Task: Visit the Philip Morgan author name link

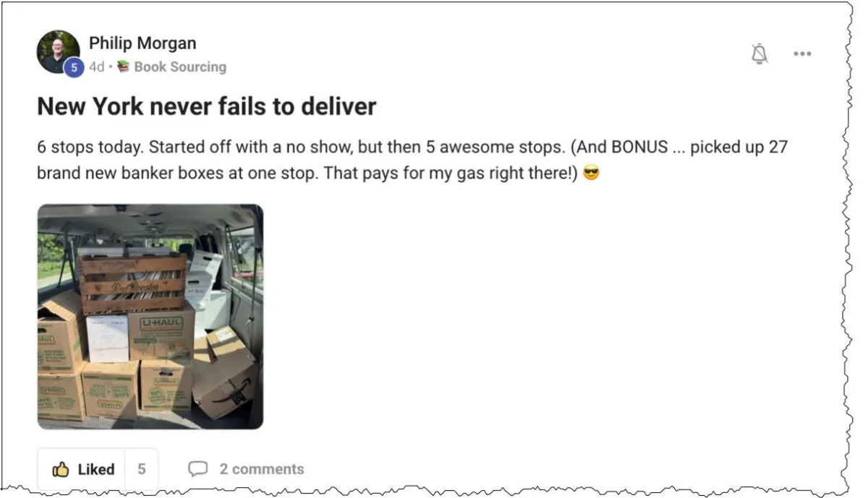Action: pyautogui.click(x=142, y=43)
